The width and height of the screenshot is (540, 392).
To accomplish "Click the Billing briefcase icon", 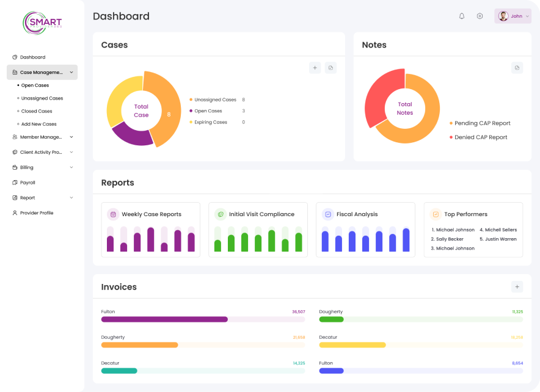I will click(15, 167).
